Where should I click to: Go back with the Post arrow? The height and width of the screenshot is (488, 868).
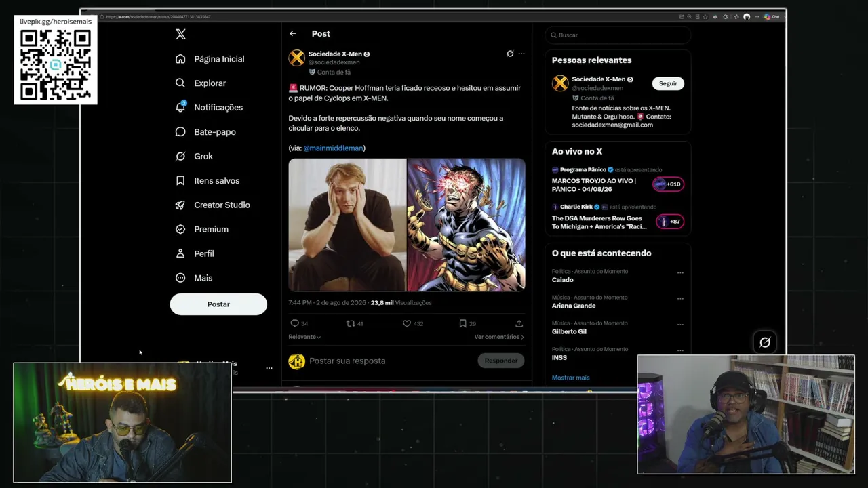coord(293,34)
